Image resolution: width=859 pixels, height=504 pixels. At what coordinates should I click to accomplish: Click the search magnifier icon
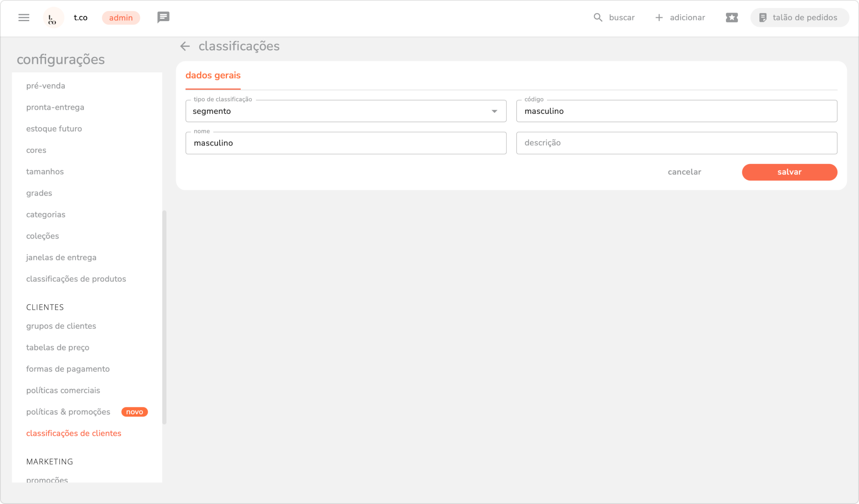[597, 17]
